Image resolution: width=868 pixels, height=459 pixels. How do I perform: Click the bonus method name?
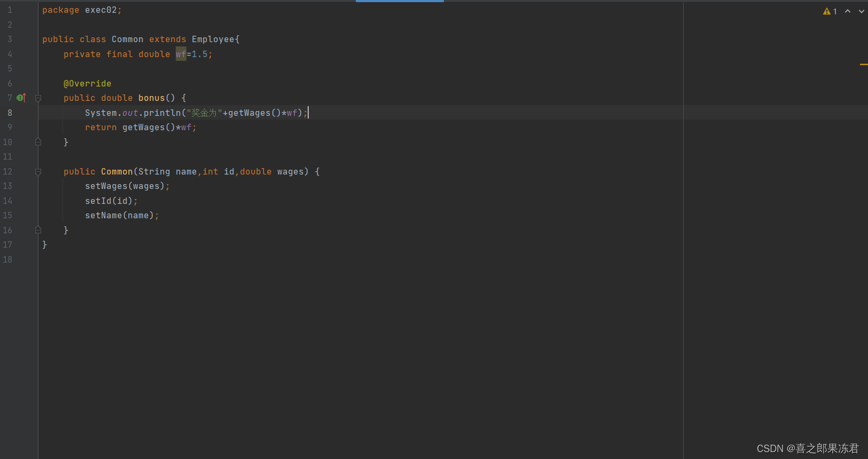152,98
